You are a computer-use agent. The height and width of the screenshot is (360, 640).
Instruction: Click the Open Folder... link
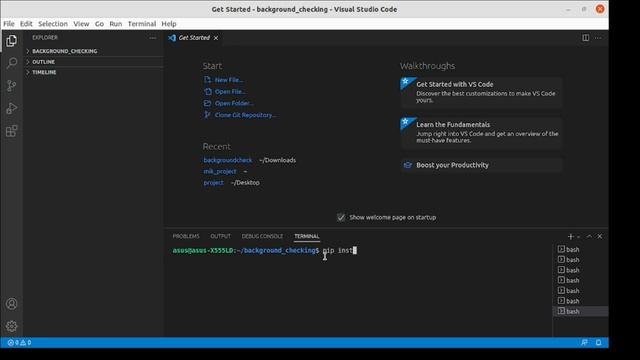[234, 103]
